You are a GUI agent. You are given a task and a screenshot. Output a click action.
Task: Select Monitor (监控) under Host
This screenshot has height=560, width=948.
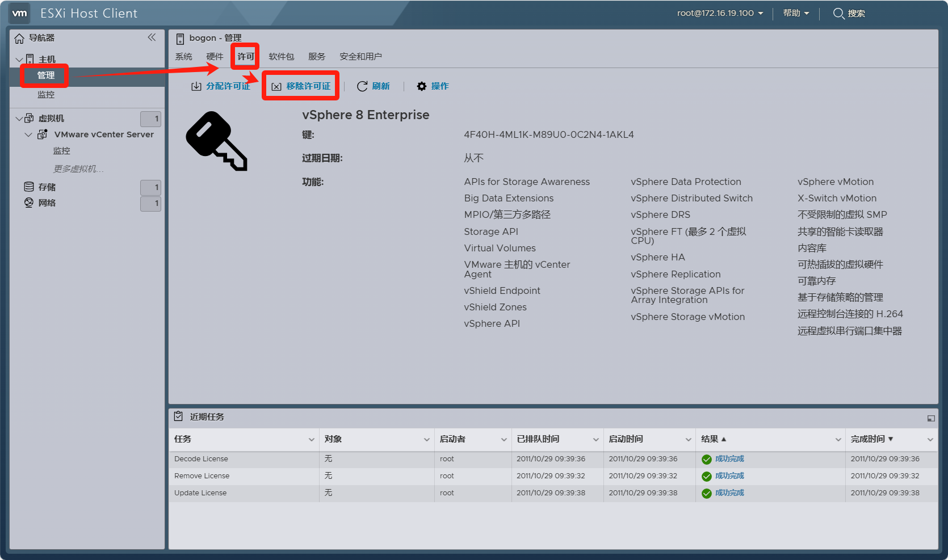point(46,95)
